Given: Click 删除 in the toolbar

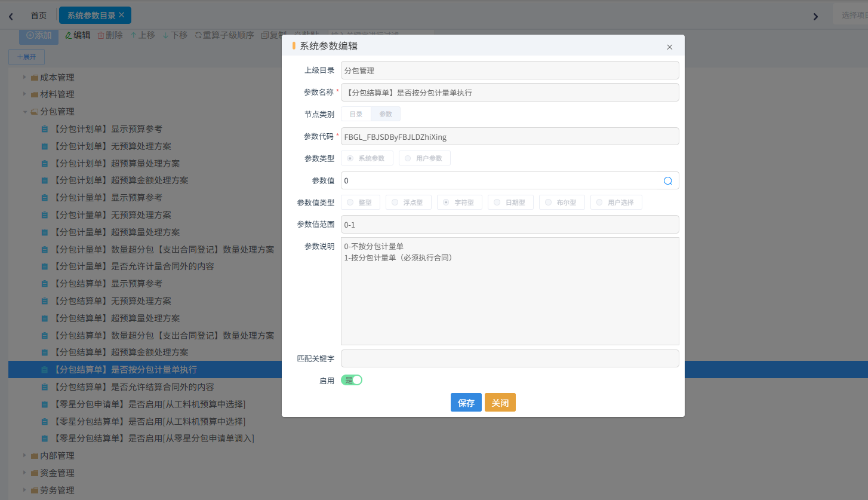Looking at the screenshot, I should pyautogui.click(x=110, y=35).
